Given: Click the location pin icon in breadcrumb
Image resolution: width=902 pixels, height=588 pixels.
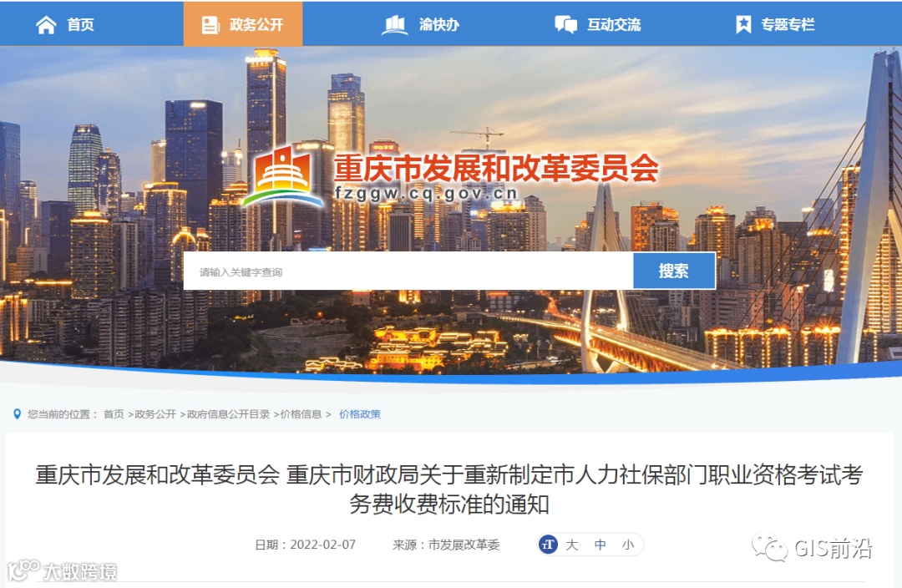Looking at the screenshot, I should pyautogui.click(x=18, y=414).
